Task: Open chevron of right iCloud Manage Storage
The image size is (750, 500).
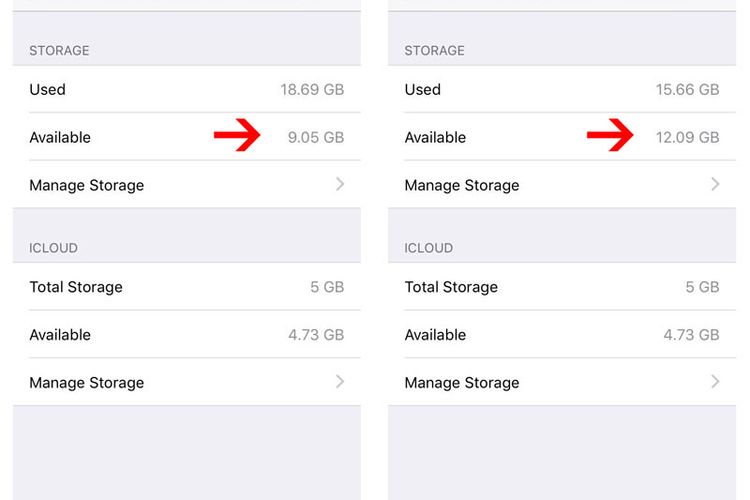Action: pyautogui.click(x=715, y=382)
